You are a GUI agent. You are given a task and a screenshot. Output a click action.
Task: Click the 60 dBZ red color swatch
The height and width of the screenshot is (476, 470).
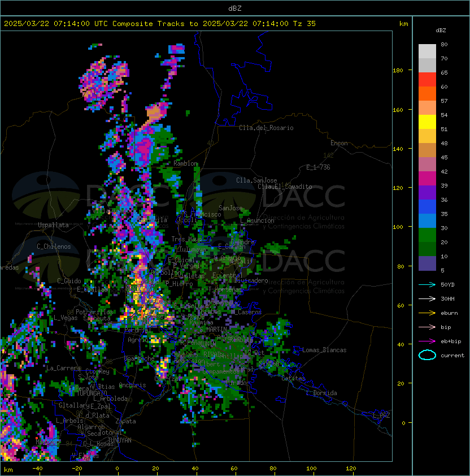coord(427,80)
